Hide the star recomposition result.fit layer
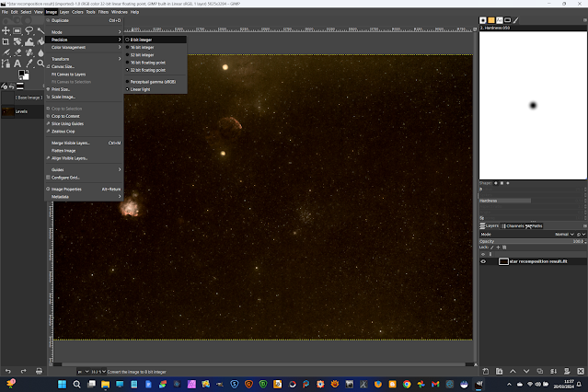The image size is (588, 392). 483,261
